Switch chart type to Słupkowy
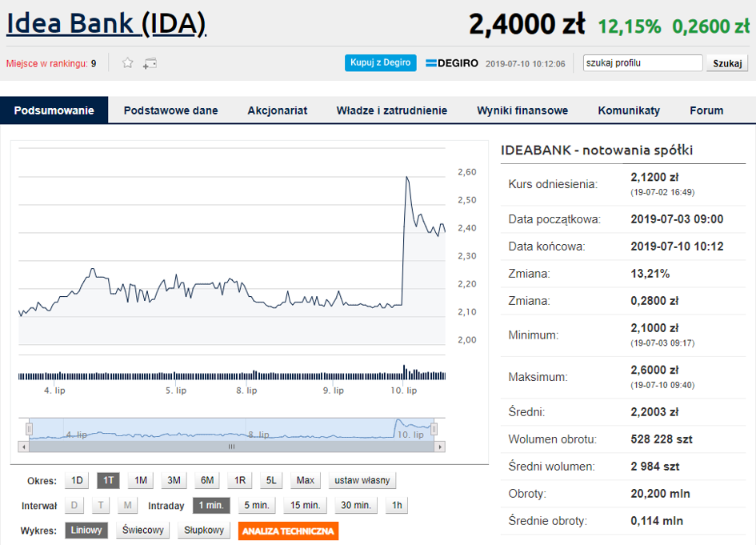This screenshot has height=545, width=756. 204,531
